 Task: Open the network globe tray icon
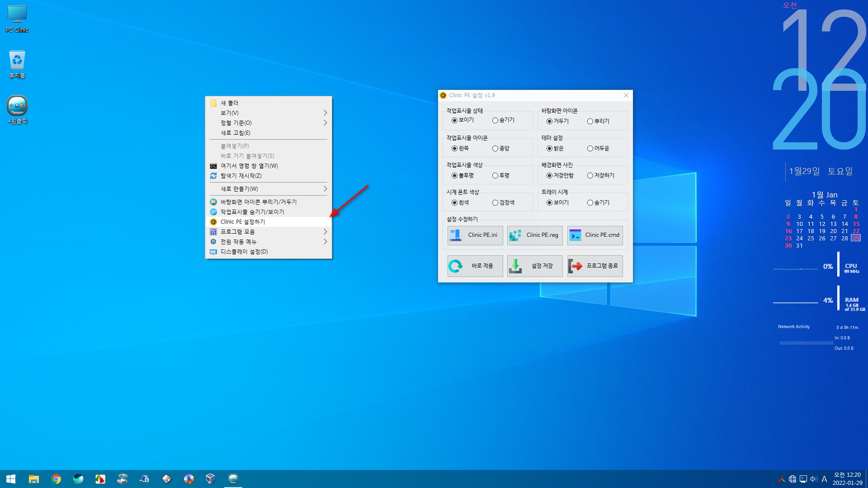[793, 479]
